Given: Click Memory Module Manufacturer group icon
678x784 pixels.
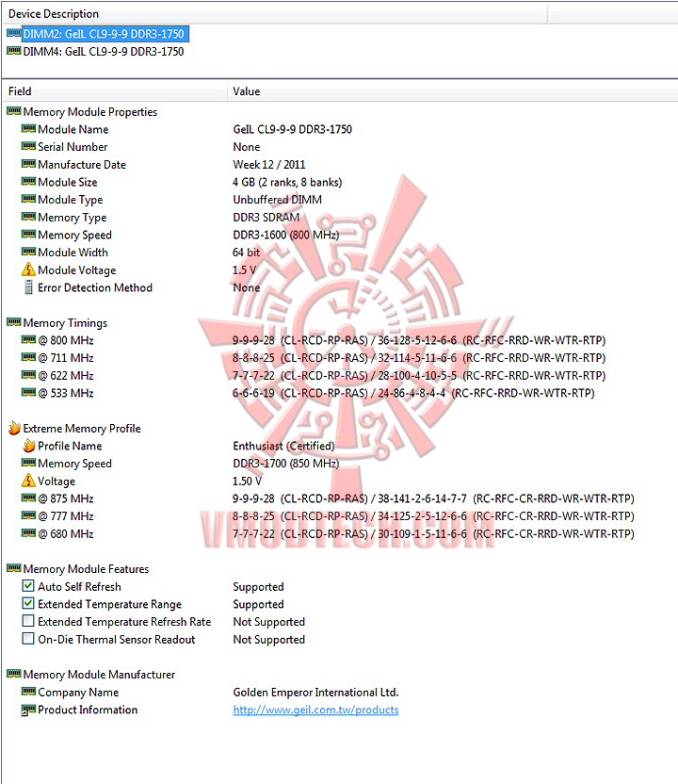Looking at the screenshot, I should click(13, 674).
